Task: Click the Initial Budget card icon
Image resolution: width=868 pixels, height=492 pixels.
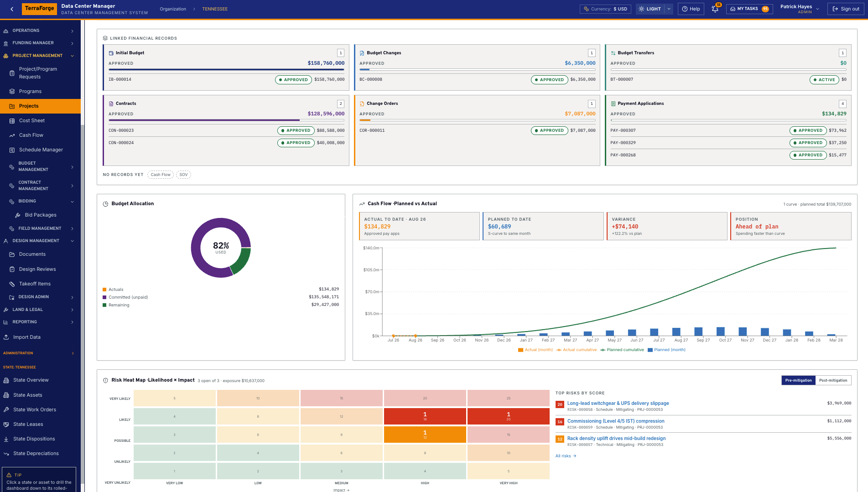Action: pyautogui.click(x=111, y=53)
